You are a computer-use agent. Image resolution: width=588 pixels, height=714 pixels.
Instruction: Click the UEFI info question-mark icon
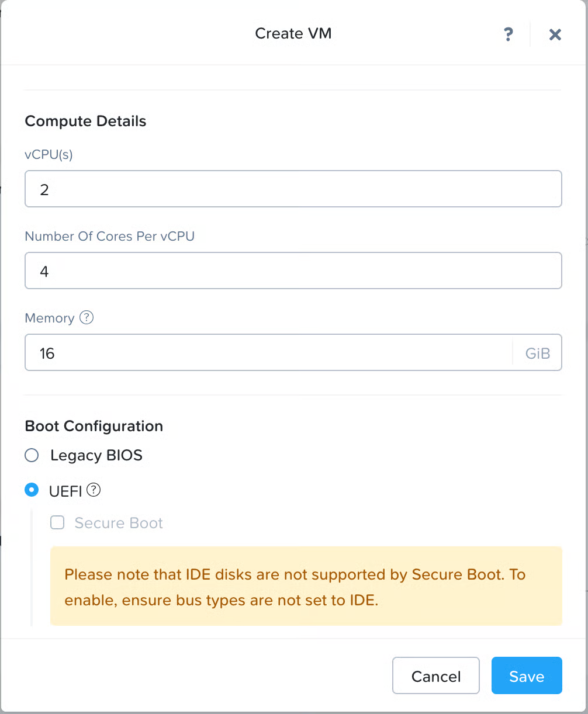tap(94, 490)
